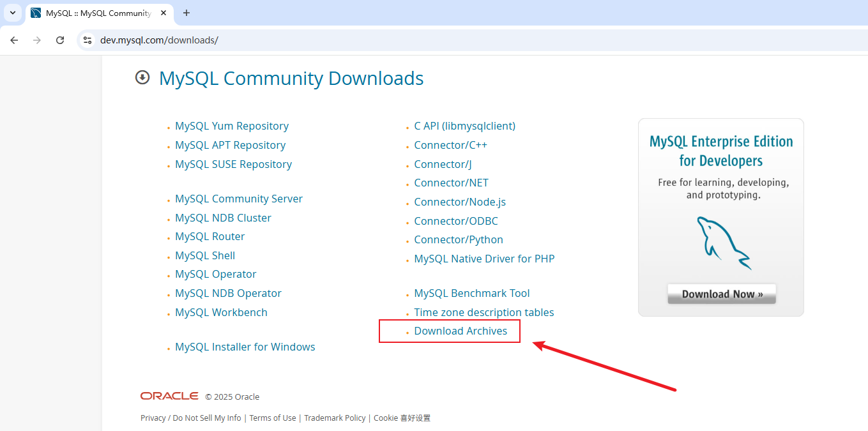Image resolution: width=868 pixels, height=431 pixels.
Task: Open MySQL Shell link
Action: (205, 256)
